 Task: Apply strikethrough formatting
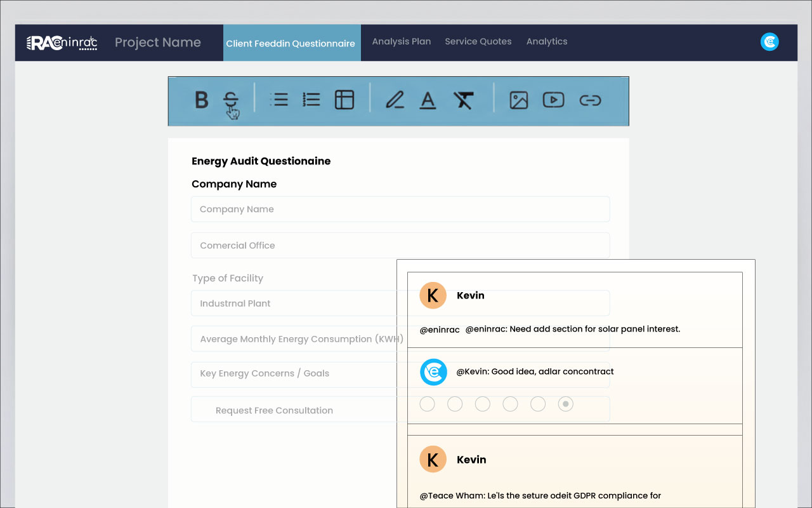[231, 100]
